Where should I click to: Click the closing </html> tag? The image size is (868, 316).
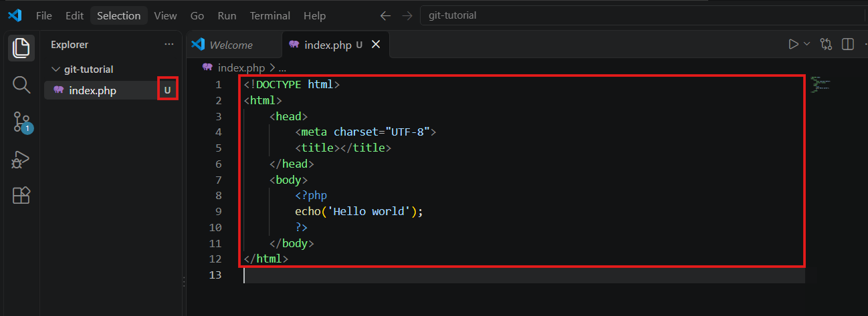[x=266, y=259]
